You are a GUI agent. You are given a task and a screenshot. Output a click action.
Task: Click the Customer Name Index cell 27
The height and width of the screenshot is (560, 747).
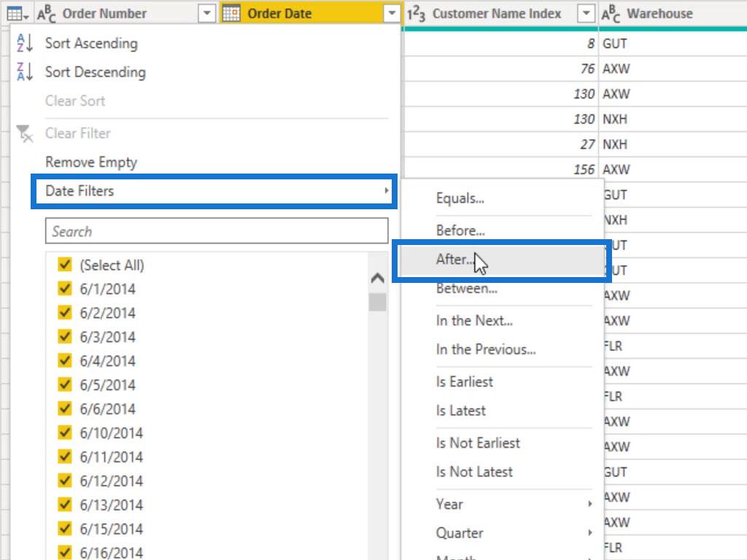coord(500,144)
